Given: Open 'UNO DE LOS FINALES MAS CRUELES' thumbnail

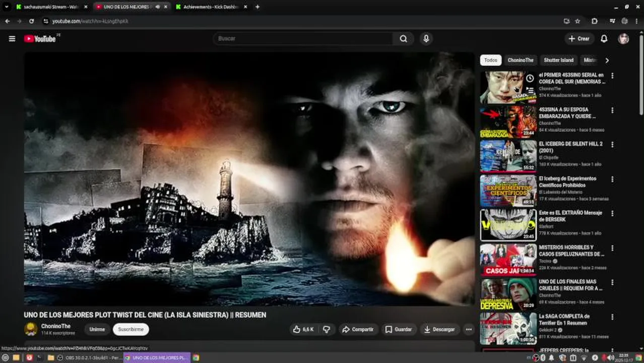Looking at the screenshot, I should (x=508, y=294).
